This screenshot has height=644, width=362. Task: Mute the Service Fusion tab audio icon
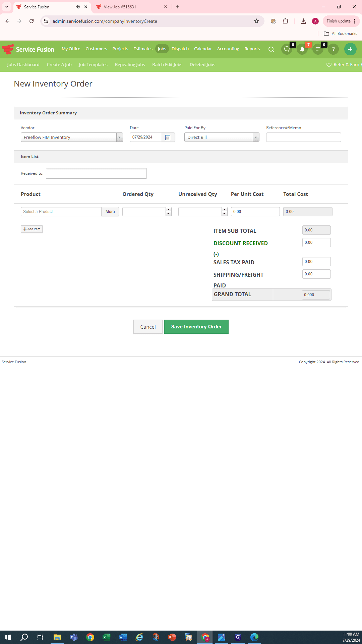[78, 7]
